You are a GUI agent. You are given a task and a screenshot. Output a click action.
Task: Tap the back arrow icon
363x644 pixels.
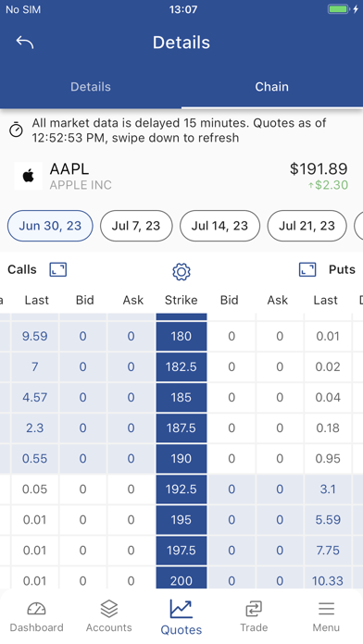25,43
